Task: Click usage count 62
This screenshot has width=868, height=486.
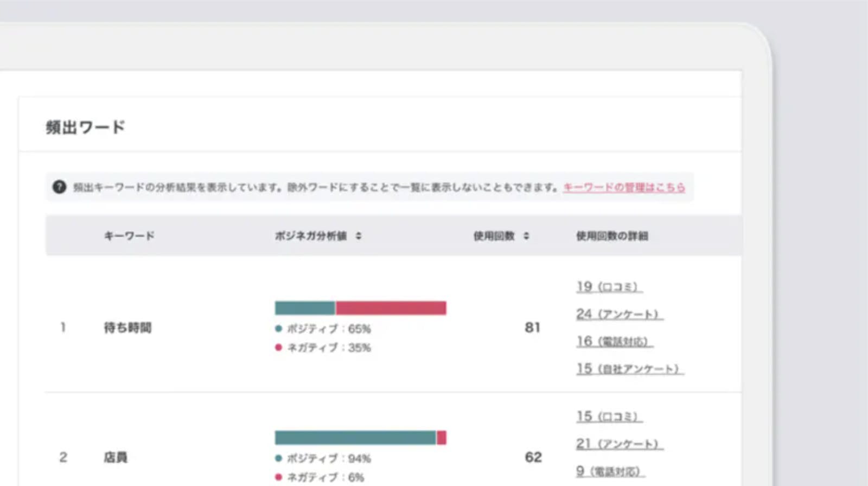Action: [x=533, y=457]
